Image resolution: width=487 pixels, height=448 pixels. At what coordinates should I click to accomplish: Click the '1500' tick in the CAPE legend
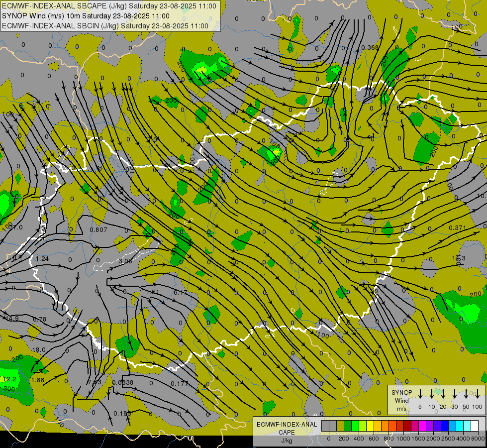click(x=418, y=439)
